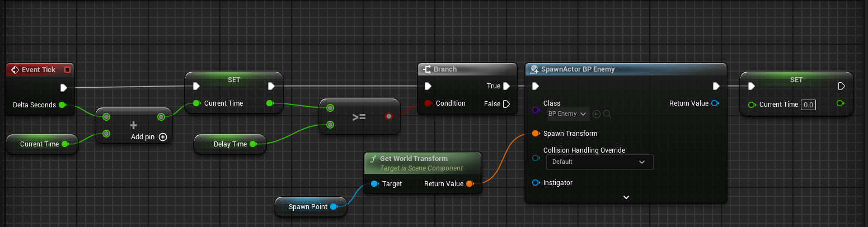868x227 pixels.
Task: Click the top input pin of the add node
Action: pyautogui.click(x=106, y=117)
